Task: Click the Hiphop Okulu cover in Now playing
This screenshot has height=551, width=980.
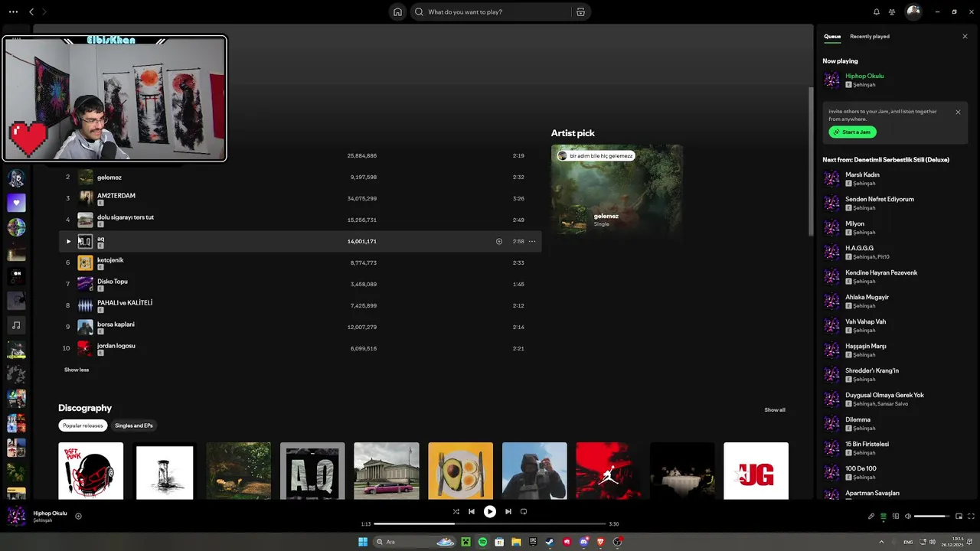Action: pyautogui.click(x=831, y=80)
